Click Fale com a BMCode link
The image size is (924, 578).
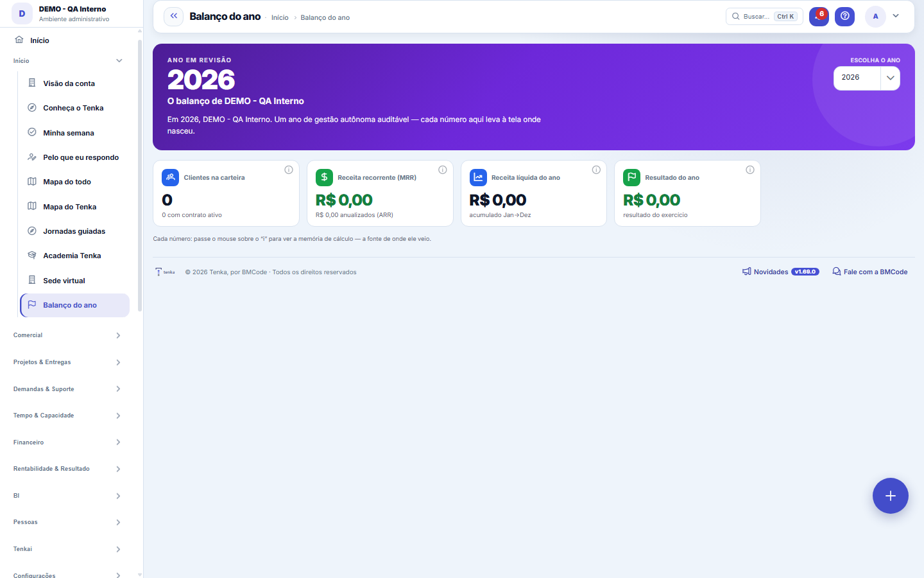(869, 272)
